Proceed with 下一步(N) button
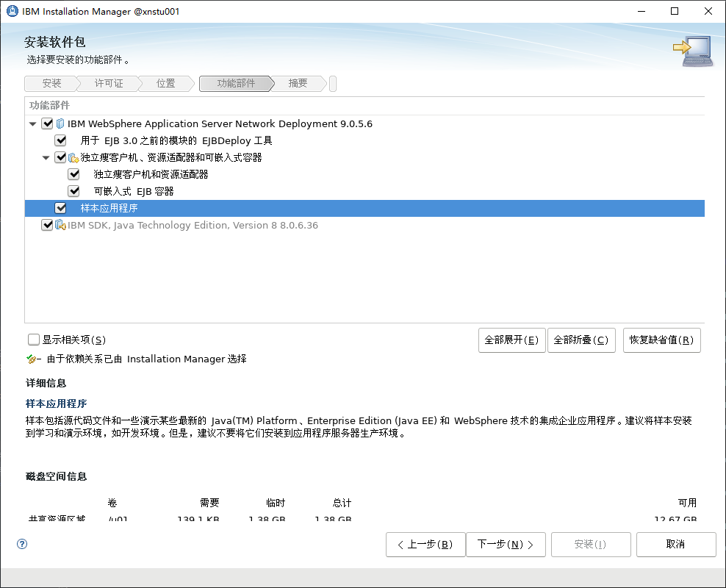726x588 pixels. pos(506,545)
